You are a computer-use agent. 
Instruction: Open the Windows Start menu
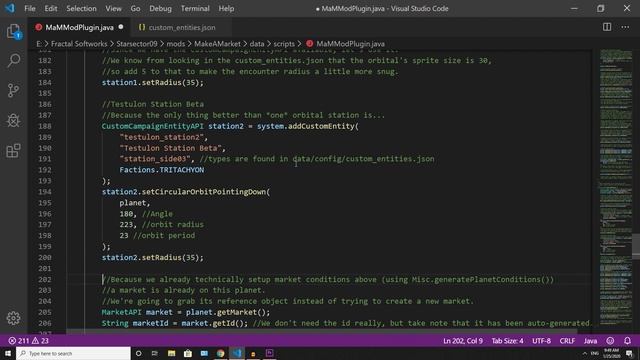pyautogui.click(x=8, y=353)
